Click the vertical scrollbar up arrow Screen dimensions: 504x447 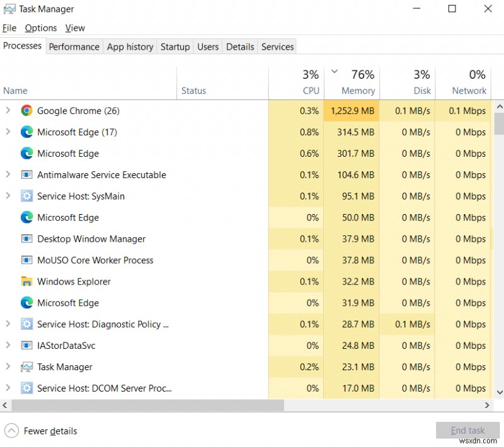pos(500,106)
